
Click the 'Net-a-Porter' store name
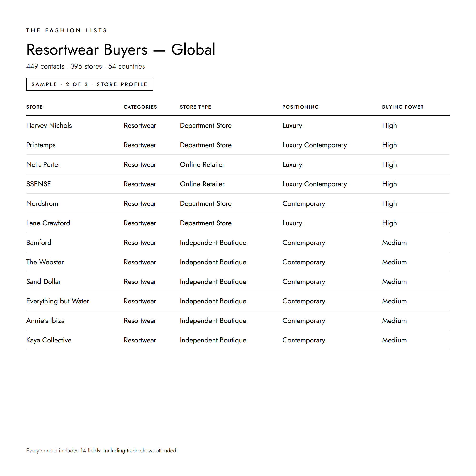pos(43,164)
